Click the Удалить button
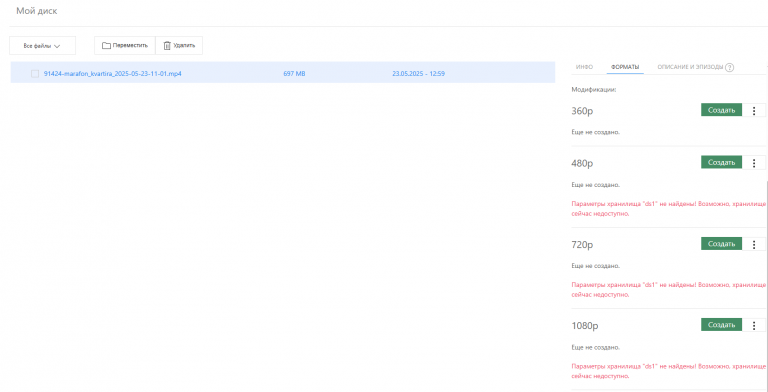 (179, 46)
